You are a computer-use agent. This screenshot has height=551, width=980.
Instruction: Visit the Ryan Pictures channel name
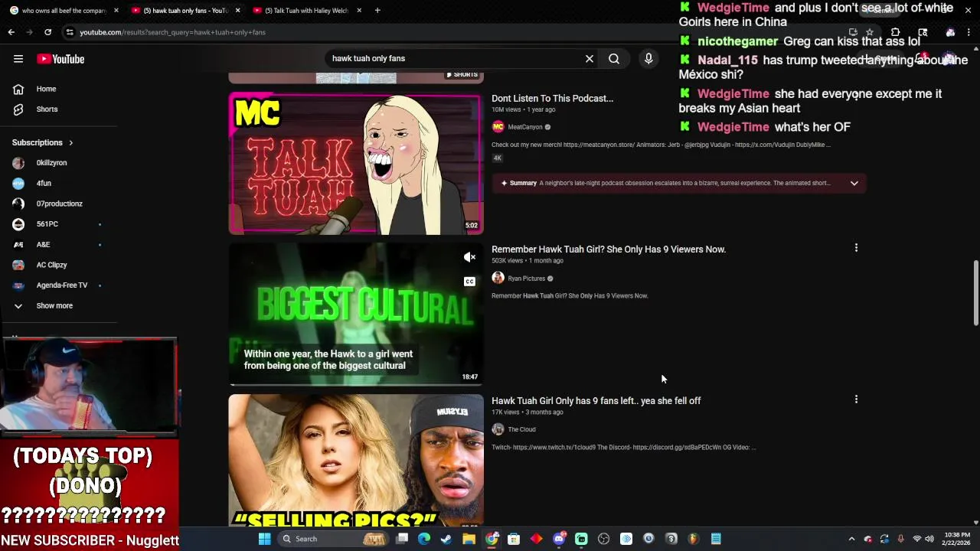point(526,279)
